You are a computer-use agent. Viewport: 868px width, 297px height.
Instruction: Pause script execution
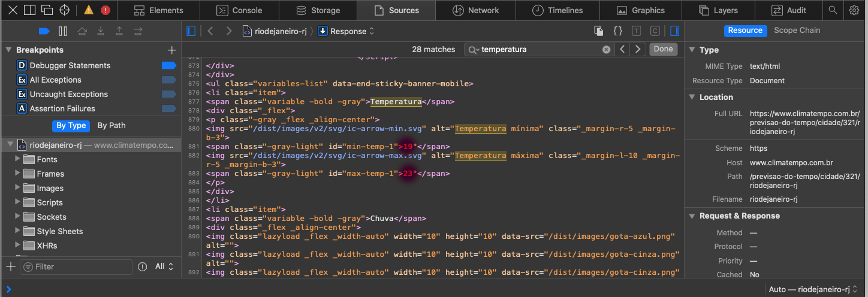pos(62,31)
